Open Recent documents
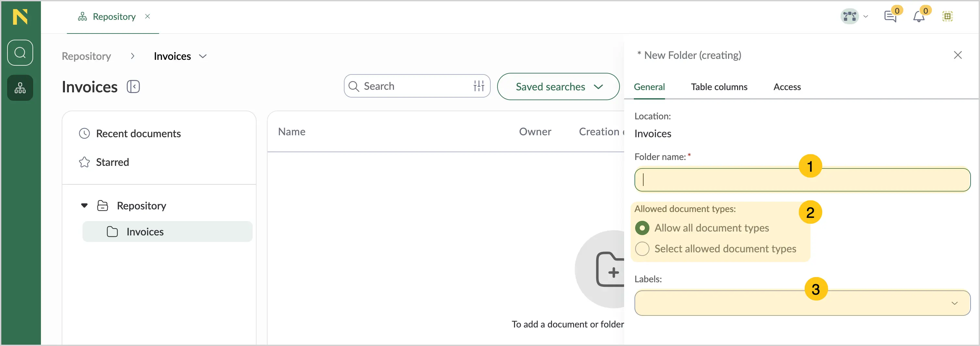This screenshot has height=346, width=980. 130,133
